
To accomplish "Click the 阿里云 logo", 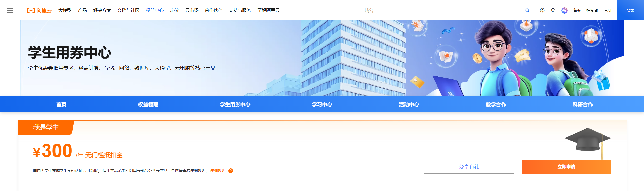I will coord(39,10).
